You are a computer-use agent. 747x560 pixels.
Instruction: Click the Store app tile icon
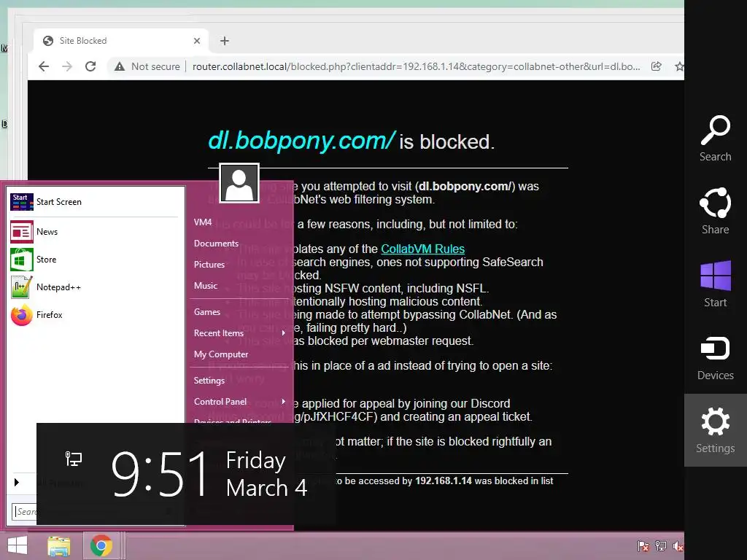tap(21, 260)
